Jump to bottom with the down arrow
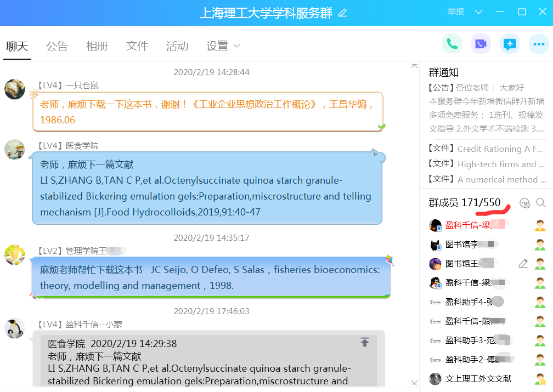553x392 pixels. tap(414, 382)
